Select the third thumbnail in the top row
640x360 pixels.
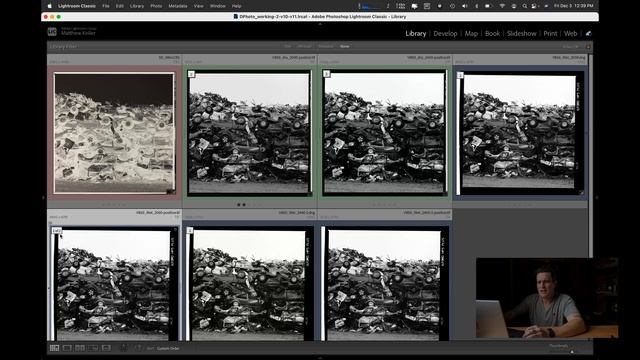tap(384, 133)
